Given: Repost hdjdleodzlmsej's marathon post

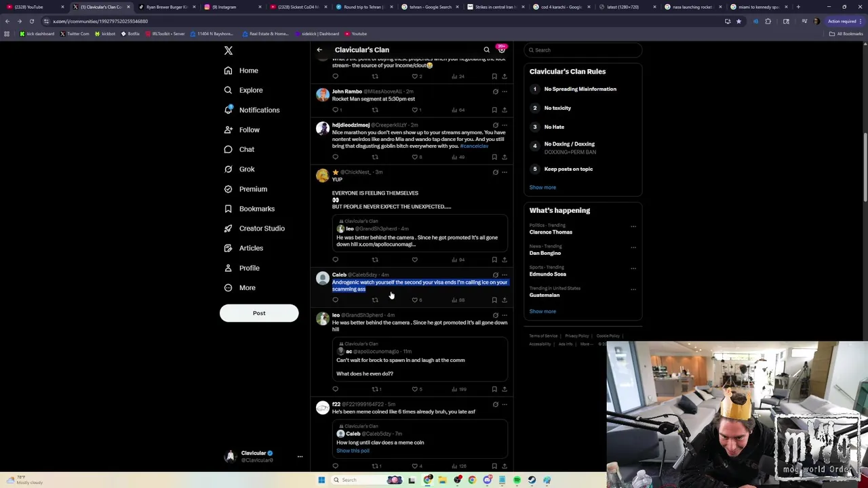Looking at the screenshot, I should pos(375,157).
